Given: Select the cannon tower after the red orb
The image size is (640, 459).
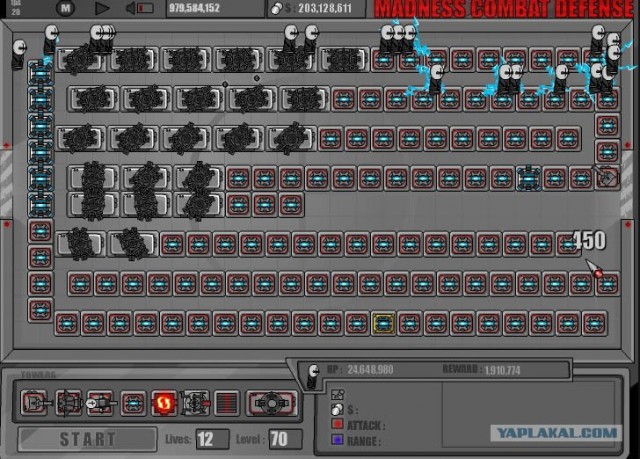Looking at the screenshot, I should point(196,403).
